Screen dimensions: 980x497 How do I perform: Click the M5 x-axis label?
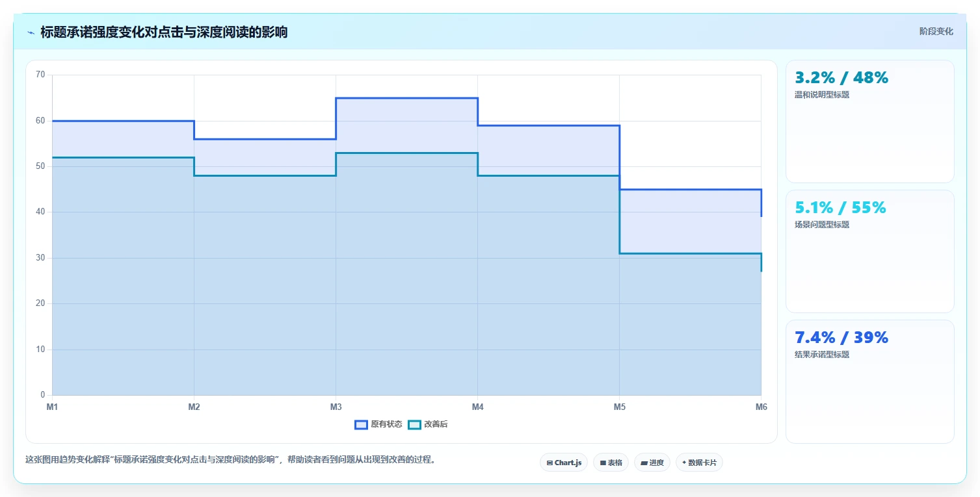point(619,407)
